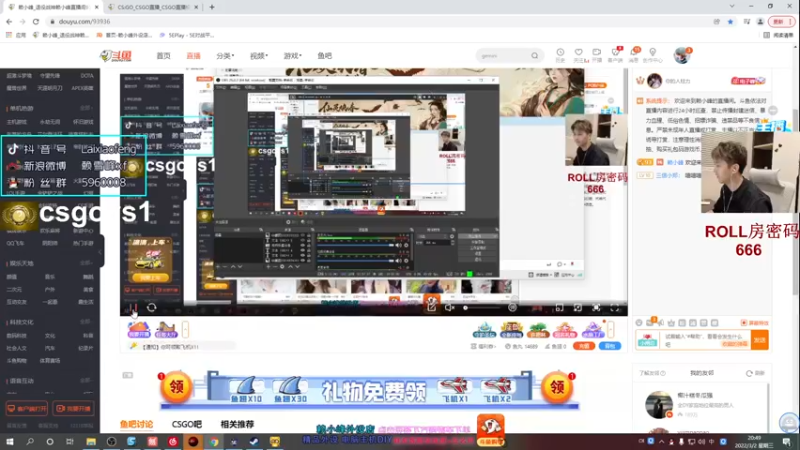Bookmark page with the star icon
Screen dimensions: 800x450
(x=731, y=21)
